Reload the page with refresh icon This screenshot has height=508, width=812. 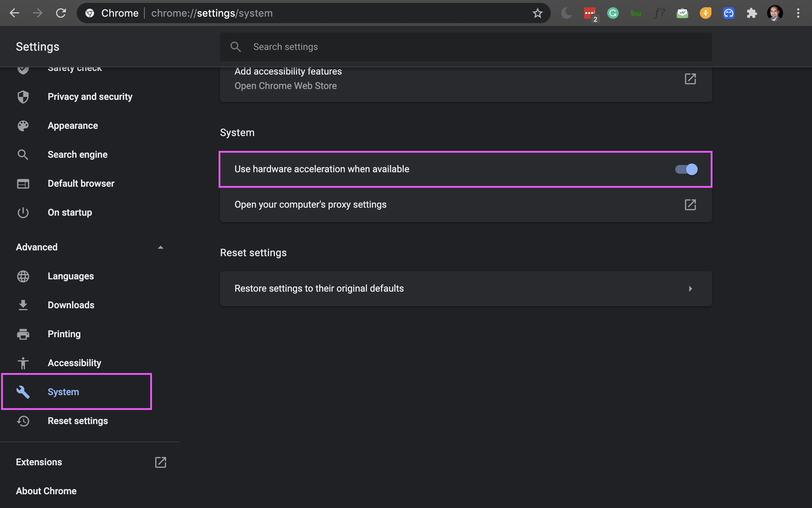click(61, 13)
